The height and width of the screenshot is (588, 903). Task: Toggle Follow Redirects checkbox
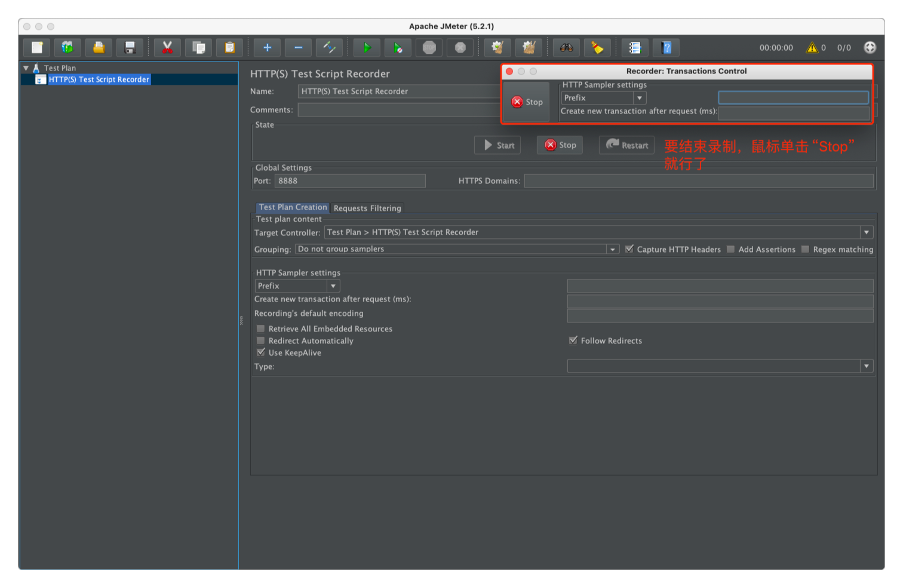coord(573,340)
